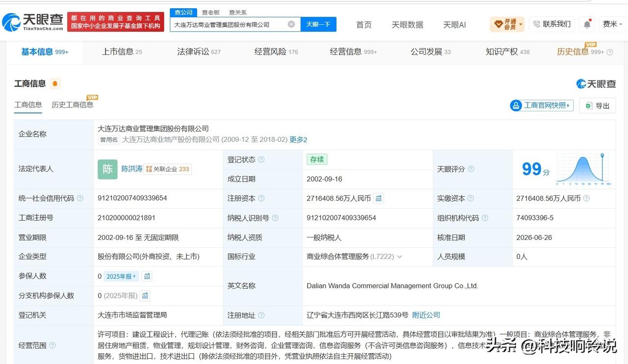
Task: Open 天眼数据 in top navigation
Action: (x=407, y=25)
